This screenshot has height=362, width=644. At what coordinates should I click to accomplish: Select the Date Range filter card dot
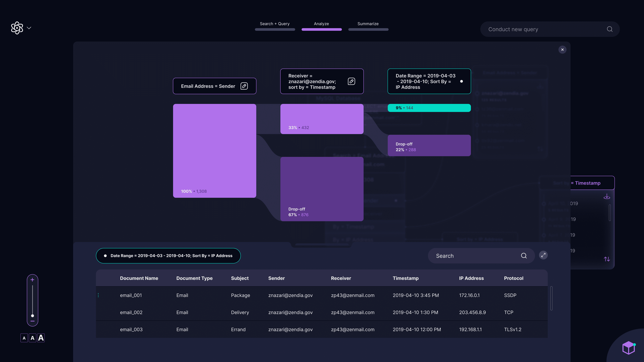[462, 81]
